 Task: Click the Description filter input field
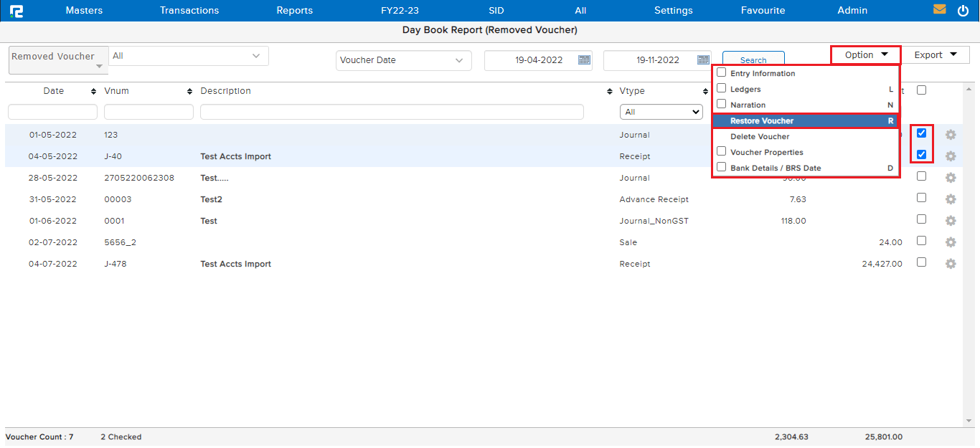pyautogui.click(x=391, y=112)
